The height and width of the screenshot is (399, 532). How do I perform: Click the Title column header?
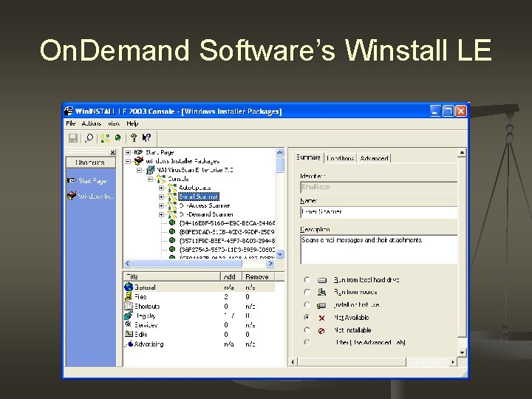pos(171,276)
